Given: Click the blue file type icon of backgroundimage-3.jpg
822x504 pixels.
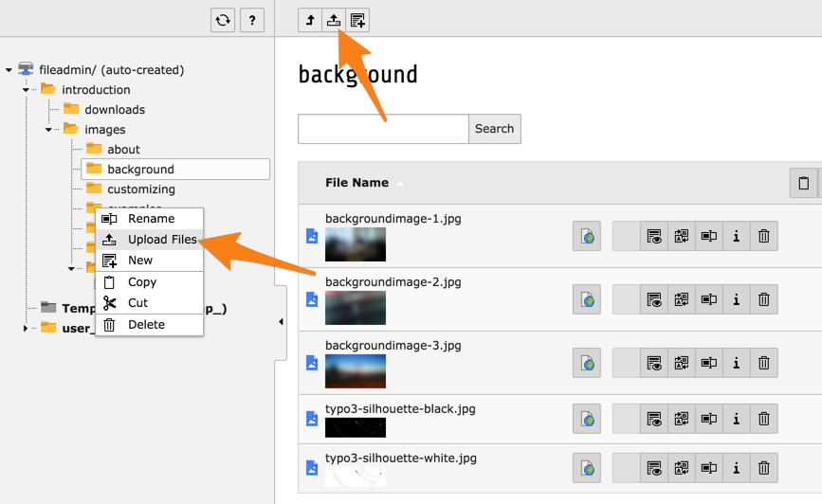Looking at the screenshot, I should tap(312, 363).
